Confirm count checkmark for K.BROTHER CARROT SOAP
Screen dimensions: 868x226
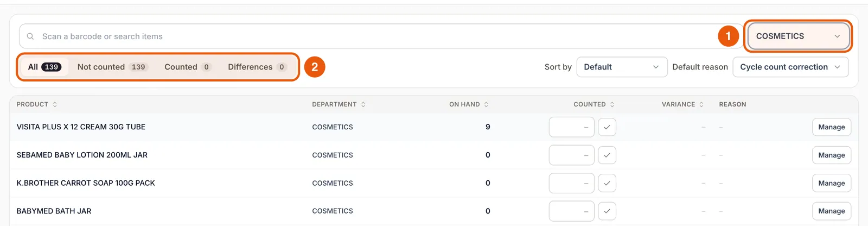[x=607, y=183]
